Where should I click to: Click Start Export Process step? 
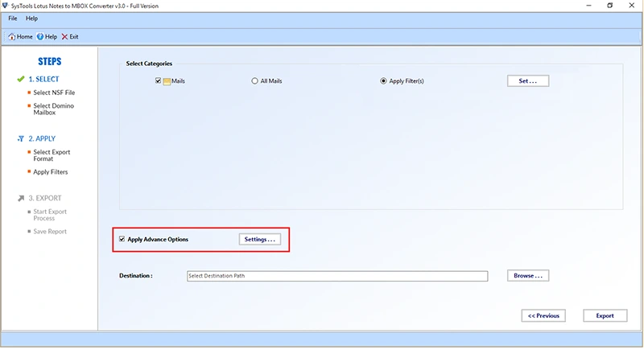[x=50, y=215]
